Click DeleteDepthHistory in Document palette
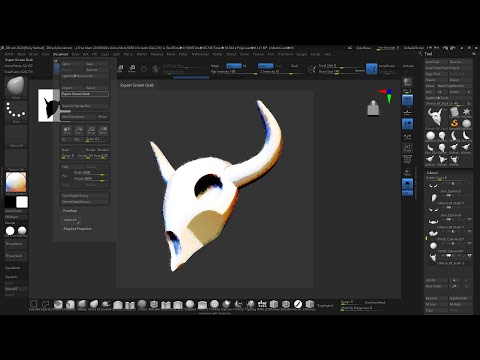This screenshot has height=360, width=480. (x=85, y=202)
